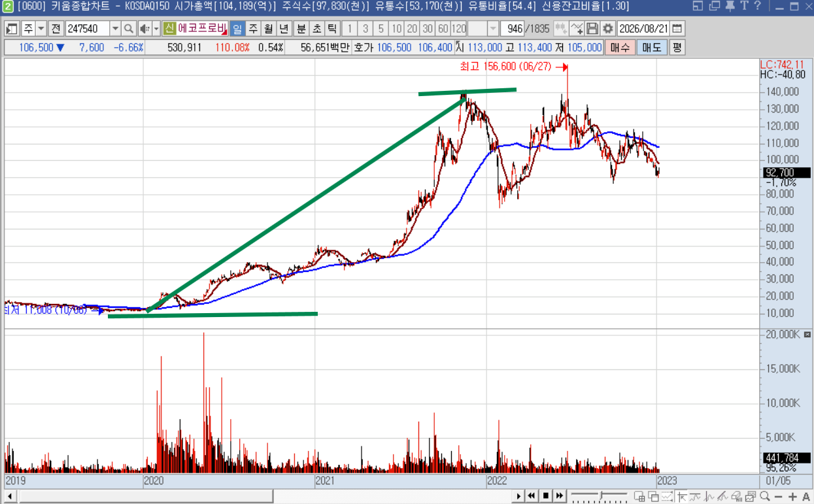Screen dimensions: 814x504
Task: Open the calendar picker beside 2026/08/21
Action: click(677, 29)
